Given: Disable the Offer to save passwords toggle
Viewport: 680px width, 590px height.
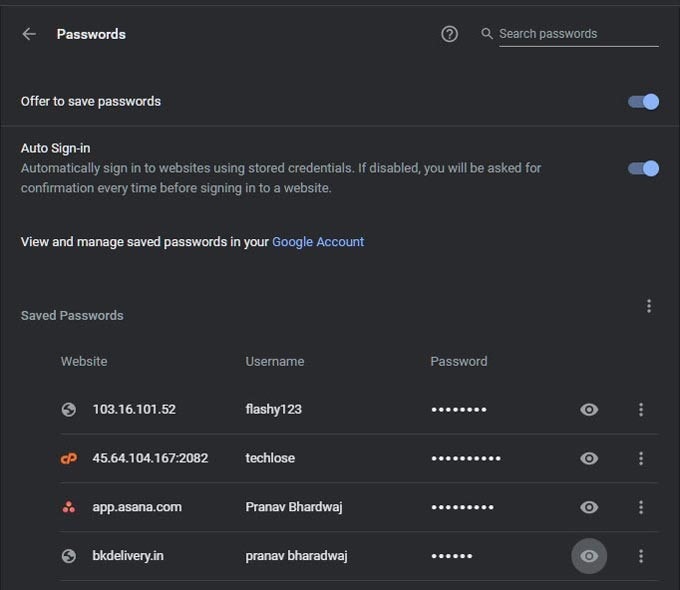Looking at the screenshot, I should [x=644, y=102].
